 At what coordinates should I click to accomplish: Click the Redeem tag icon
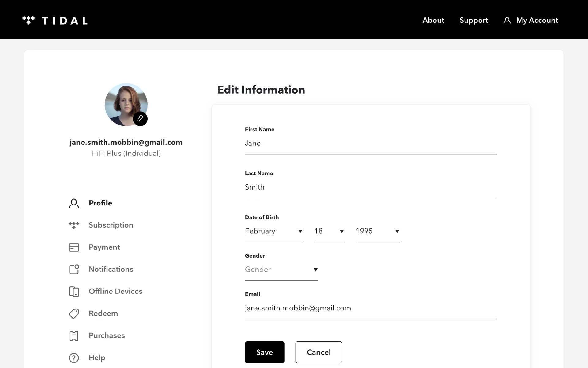[74, 313]
